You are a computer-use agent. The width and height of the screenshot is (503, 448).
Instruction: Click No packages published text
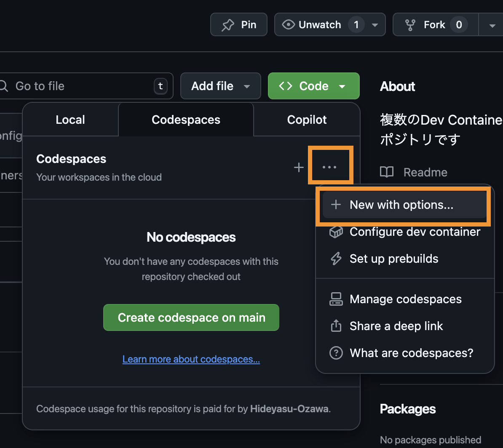coord(431,440)
